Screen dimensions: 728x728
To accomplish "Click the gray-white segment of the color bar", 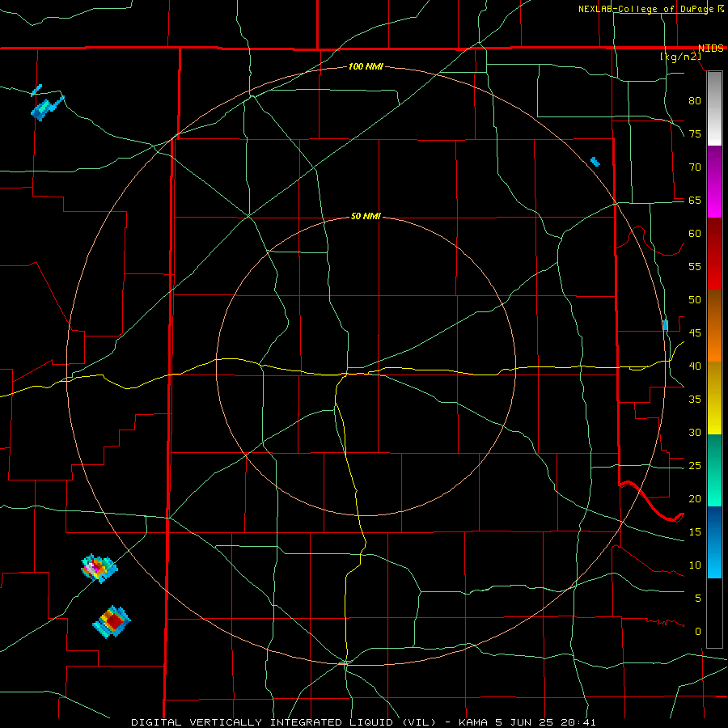I will pos(714,108).
